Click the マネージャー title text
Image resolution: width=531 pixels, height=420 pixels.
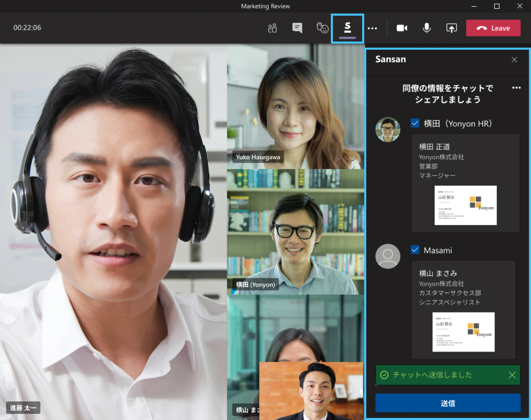click(437, 176)
